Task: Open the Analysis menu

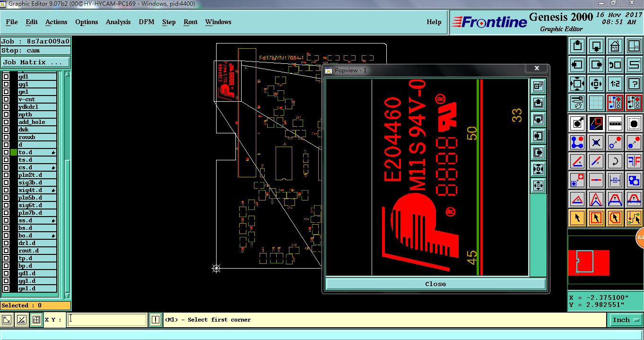Action: [x=118, y=22]
